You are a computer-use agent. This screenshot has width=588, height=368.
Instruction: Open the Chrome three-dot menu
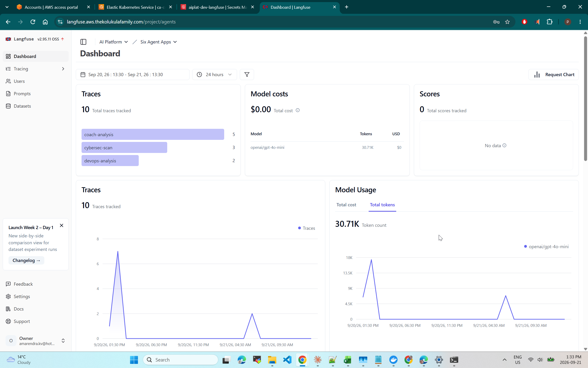coord(580,22)
